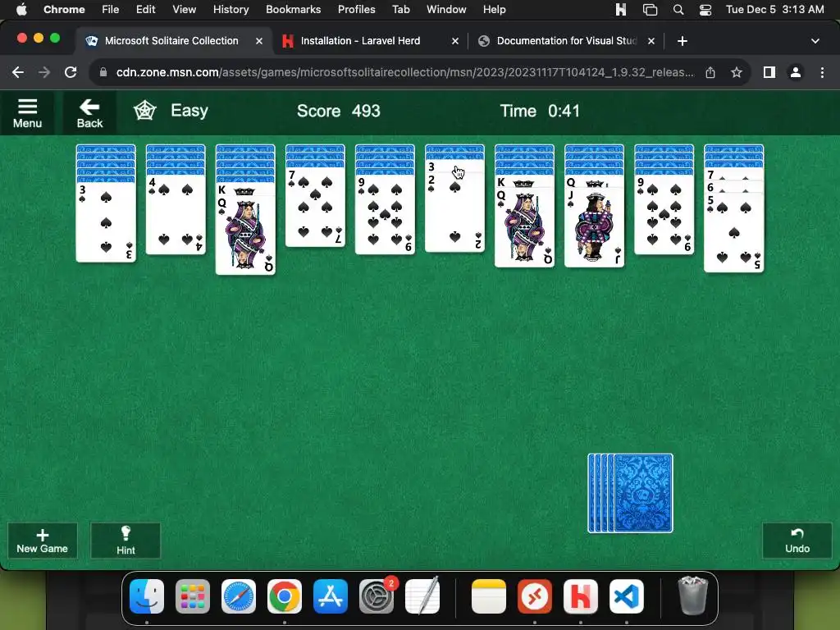Screen dimensions: 840x630
Task: Open the Chrome profile icon
Action: coord(796,72)
